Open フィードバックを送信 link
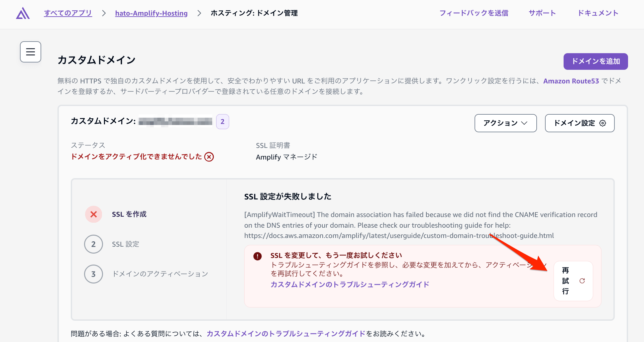The height and width of the screenshot is (342, 644). pos(474,13)
